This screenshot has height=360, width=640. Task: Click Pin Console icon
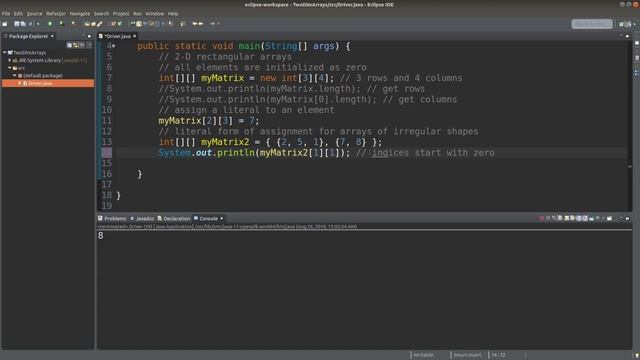[x=591, y=218]
